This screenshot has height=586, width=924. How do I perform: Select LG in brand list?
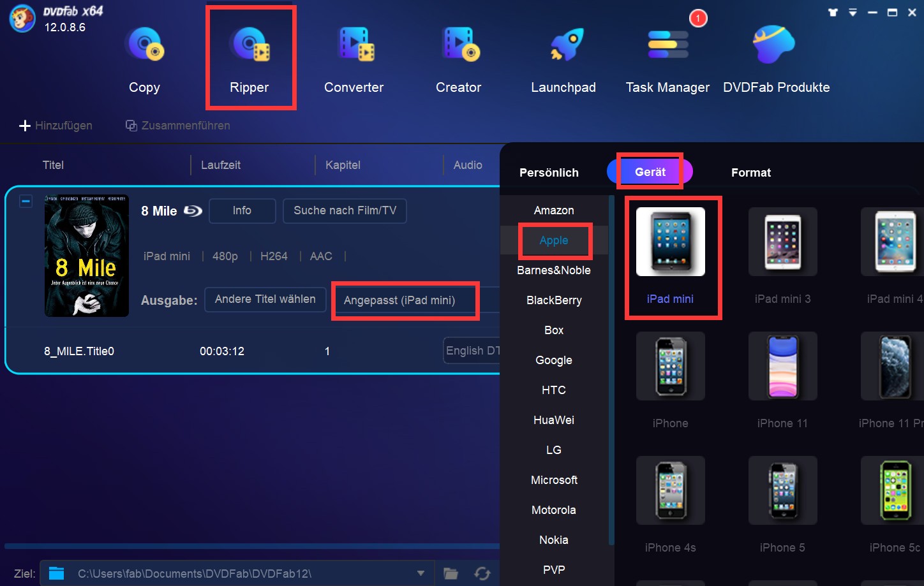point(554,450)
